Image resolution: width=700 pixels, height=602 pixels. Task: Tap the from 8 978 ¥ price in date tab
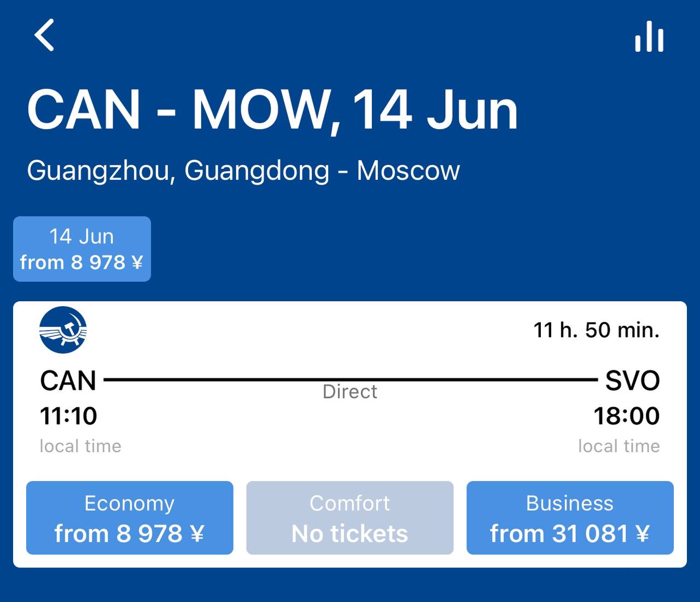point(81,262)
